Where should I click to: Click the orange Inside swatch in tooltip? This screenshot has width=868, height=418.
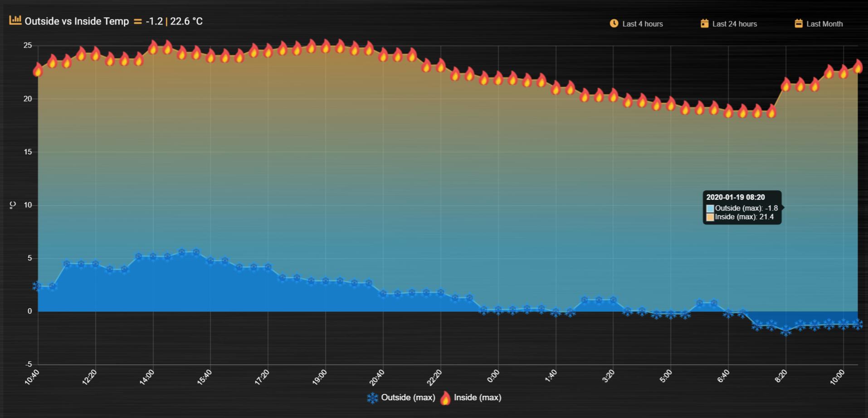pos(710,217)
